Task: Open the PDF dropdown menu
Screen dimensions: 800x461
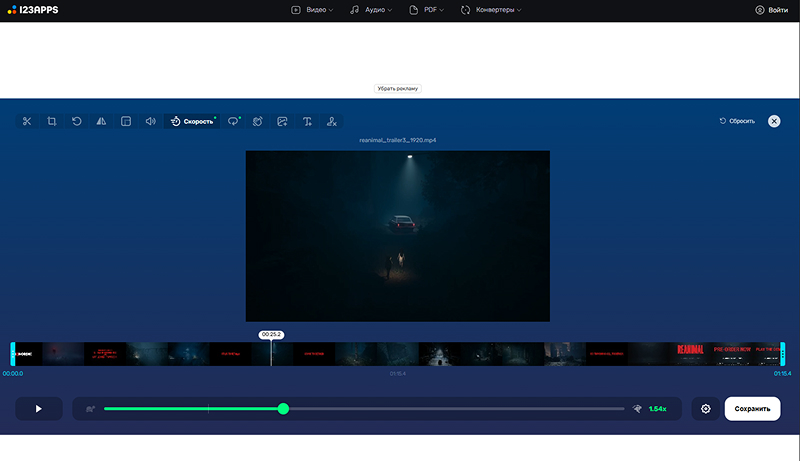Action: [x=430, y=9]
